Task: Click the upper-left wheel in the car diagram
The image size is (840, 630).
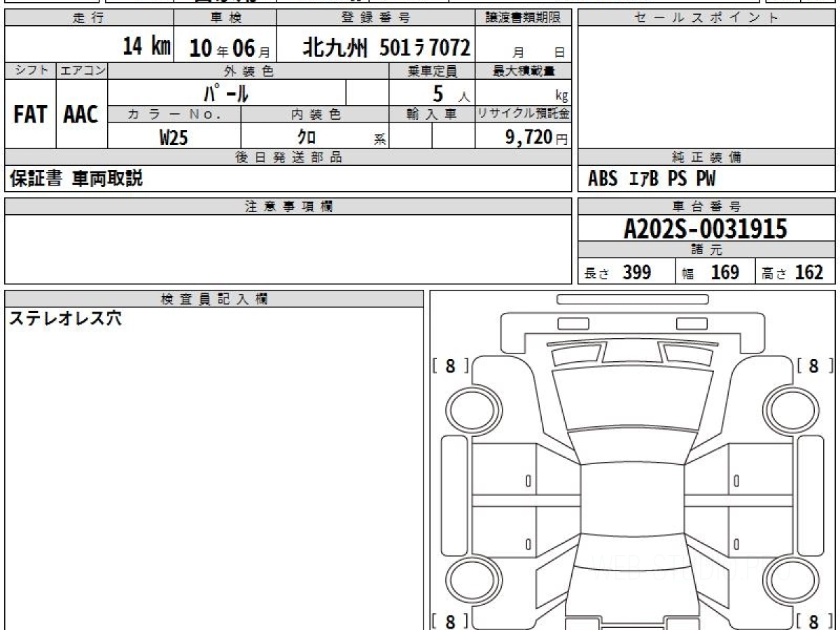Action: pos(470,409)
